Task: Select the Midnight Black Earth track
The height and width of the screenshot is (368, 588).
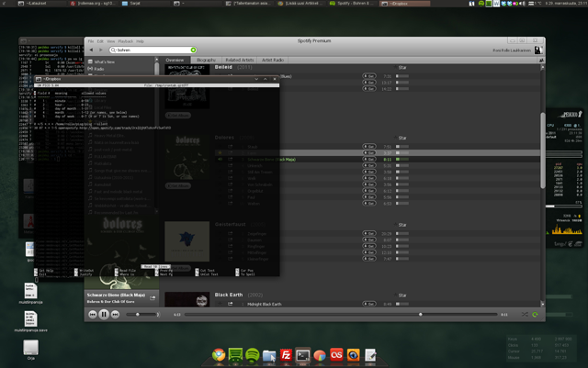Action: (265, 305)
